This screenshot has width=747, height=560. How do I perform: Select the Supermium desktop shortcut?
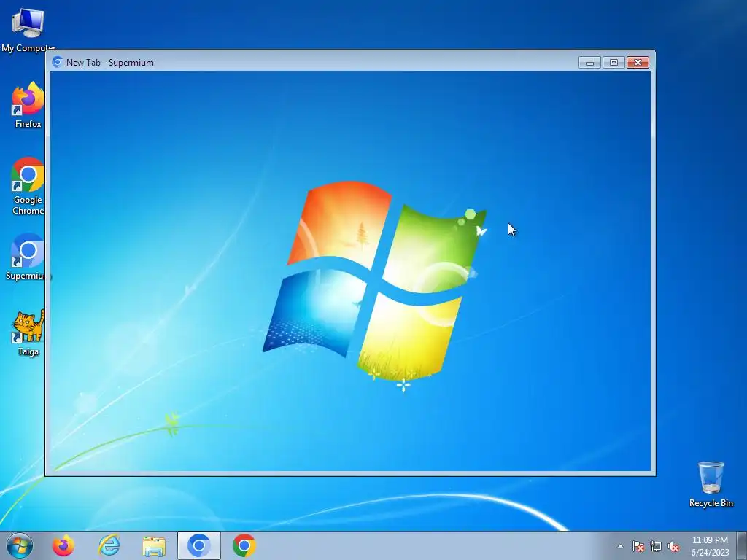[x=28, y=256]
